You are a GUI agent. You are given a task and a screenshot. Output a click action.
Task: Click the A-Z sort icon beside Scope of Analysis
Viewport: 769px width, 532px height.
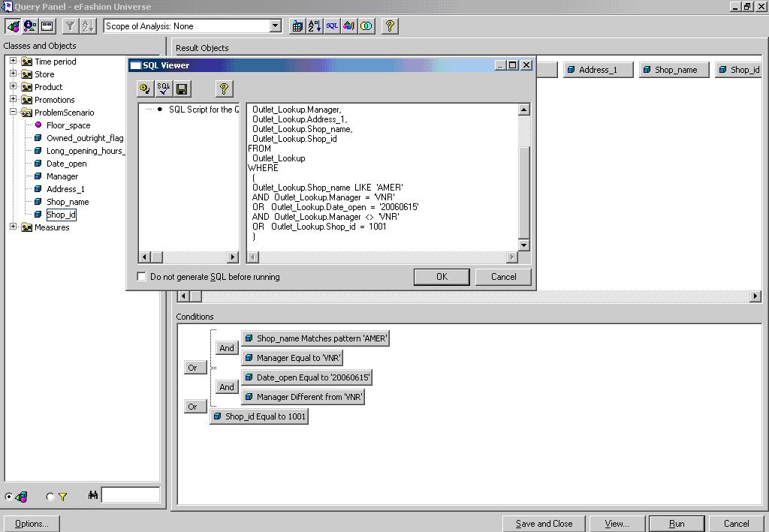315,26
